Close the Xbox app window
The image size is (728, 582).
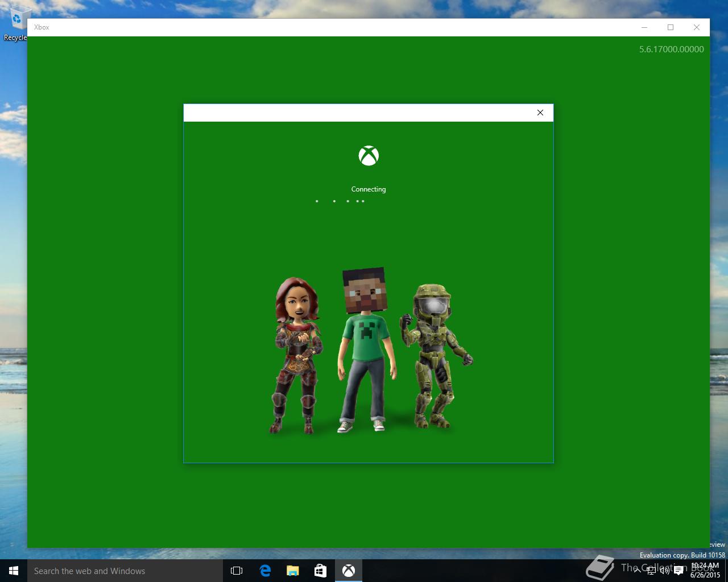point(697,27)
